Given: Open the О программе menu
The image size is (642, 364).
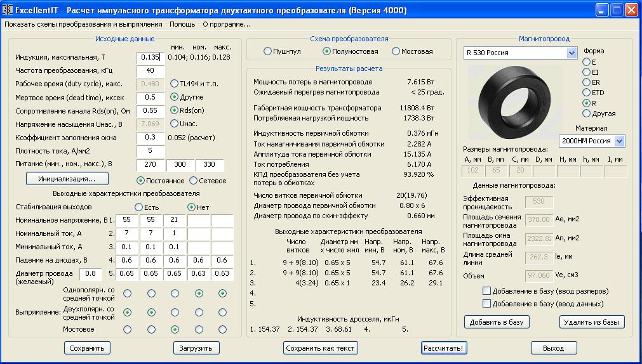Looking at the screenshot, I should tap(226, 24).
